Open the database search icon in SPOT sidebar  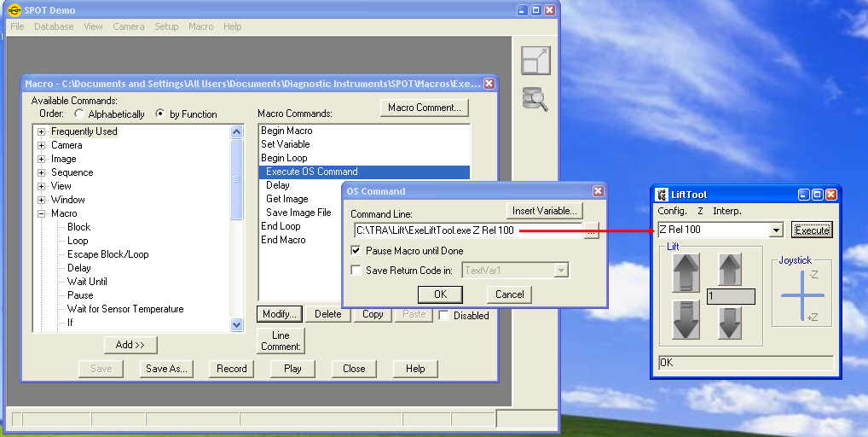click(535, 100)
